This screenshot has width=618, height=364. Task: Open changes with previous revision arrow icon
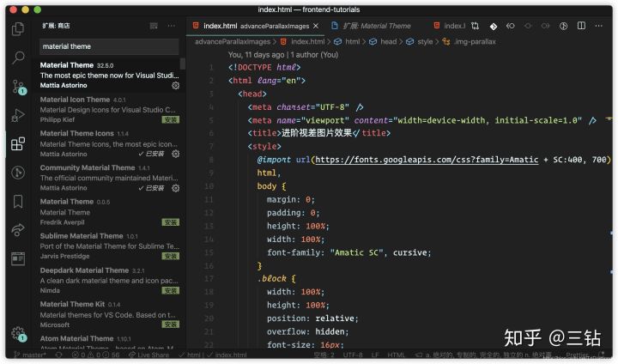(x=511, y=26)
